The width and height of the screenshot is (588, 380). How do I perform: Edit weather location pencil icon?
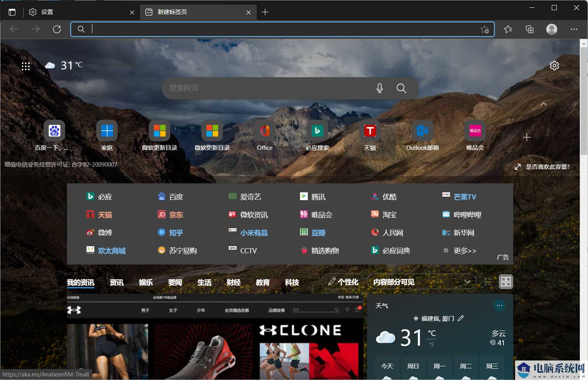pos(461,318)
